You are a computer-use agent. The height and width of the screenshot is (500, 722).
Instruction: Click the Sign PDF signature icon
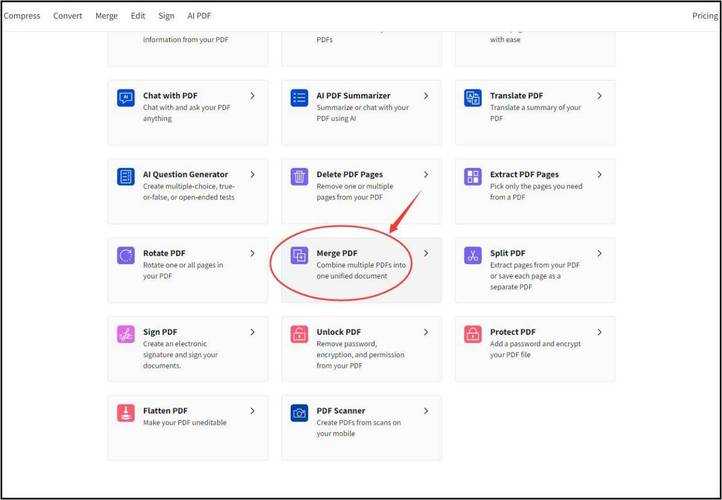(126, 334)
